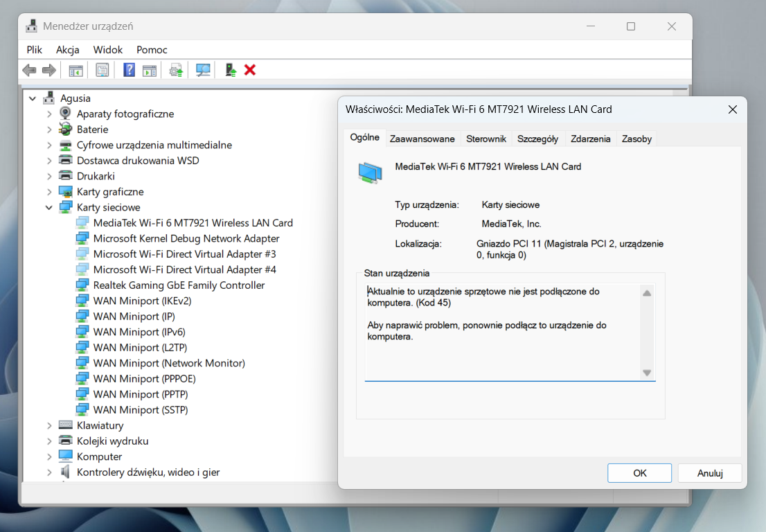Click the Forward arrow in the toolbar

click(49, 71)
